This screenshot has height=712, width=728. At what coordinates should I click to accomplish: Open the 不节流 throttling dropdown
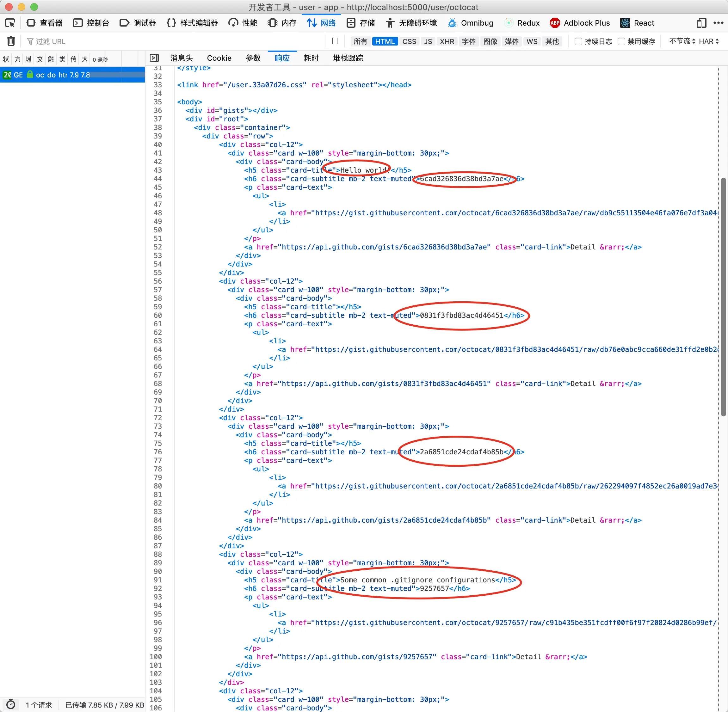click(x=682, y=41)
